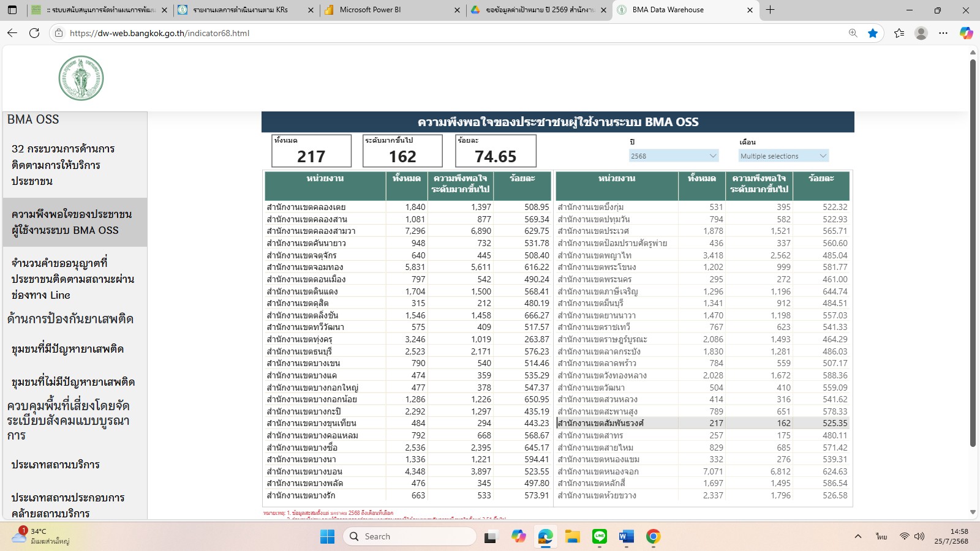Click the ไทย language indicator

click(881, 536)
